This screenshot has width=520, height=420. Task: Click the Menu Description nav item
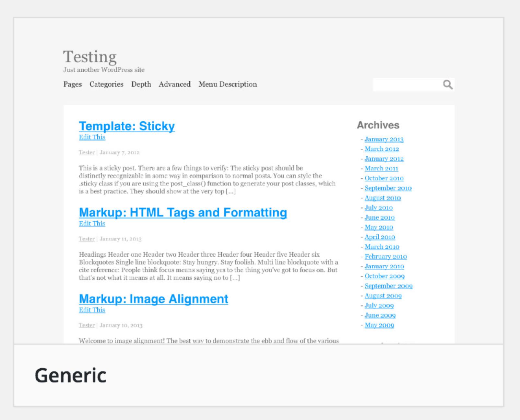(228, 84)
